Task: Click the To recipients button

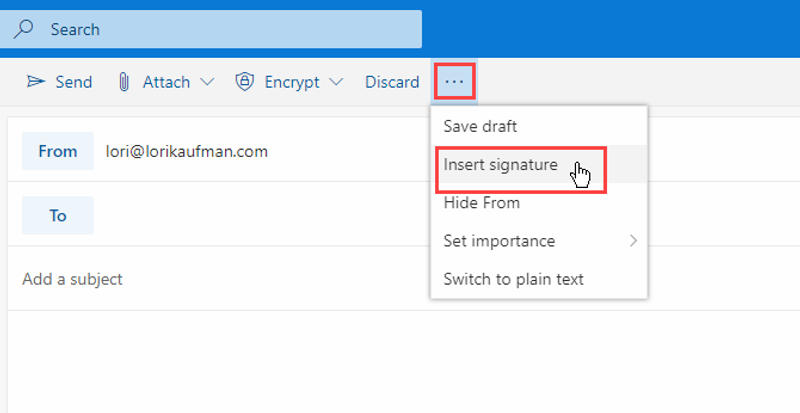Action: (x=58, y=215)
